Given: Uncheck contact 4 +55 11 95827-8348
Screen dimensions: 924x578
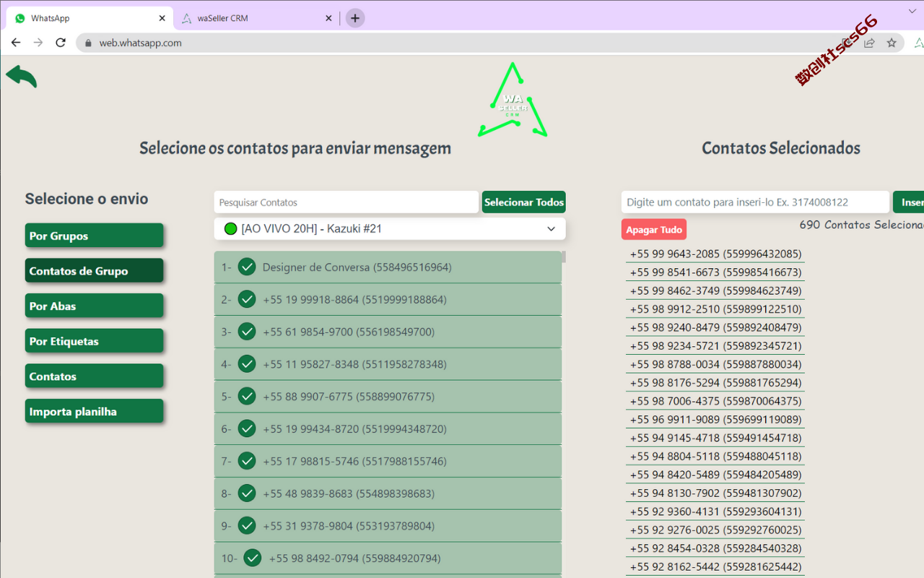Looking at the screenshot, I should pyautogui.click(x=247, y=364).
